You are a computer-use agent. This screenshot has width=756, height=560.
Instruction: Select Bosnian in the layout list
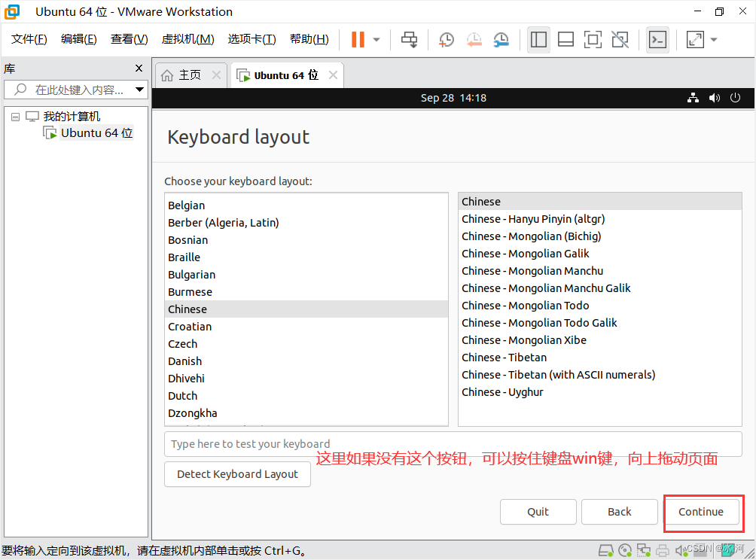[306, 240]
